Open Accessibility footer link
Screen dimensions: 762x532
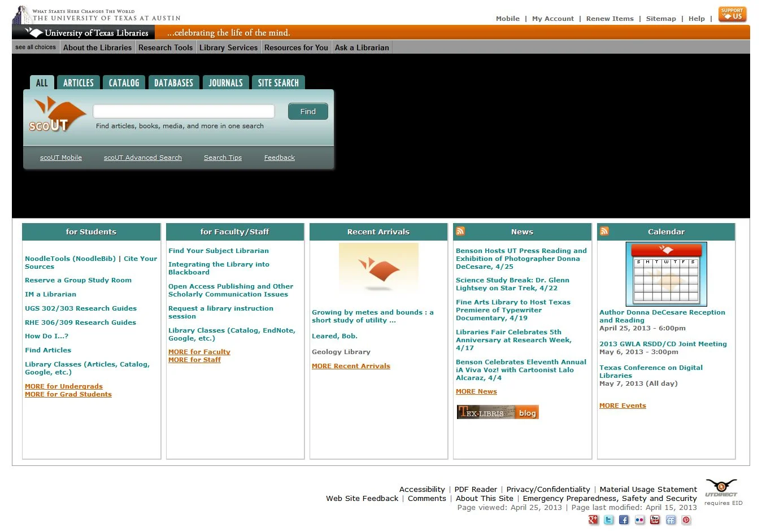[x=422, y=490]
